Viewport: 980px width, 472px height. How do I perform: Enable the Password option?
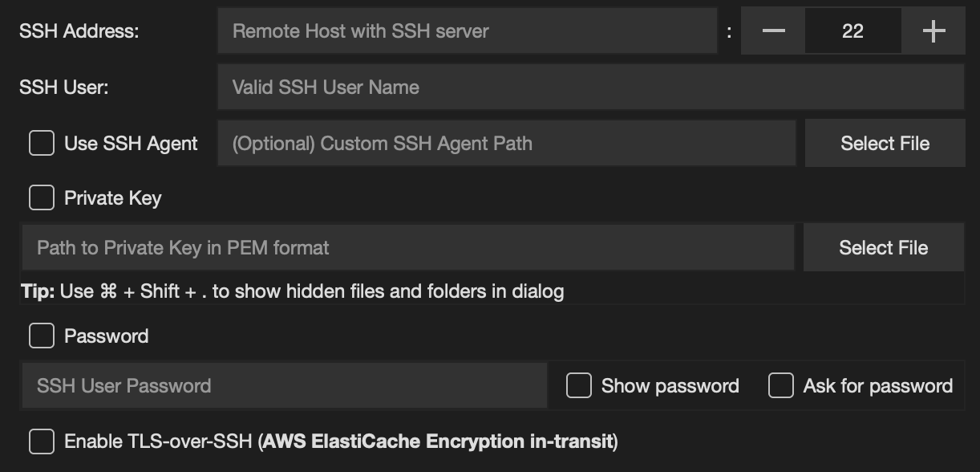(x=41, y=336)
